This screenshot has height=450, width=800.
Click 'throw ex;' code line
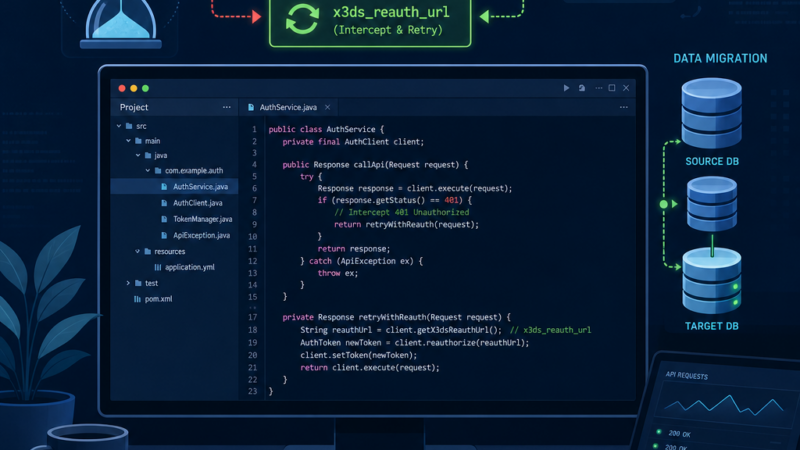point(338,273)
